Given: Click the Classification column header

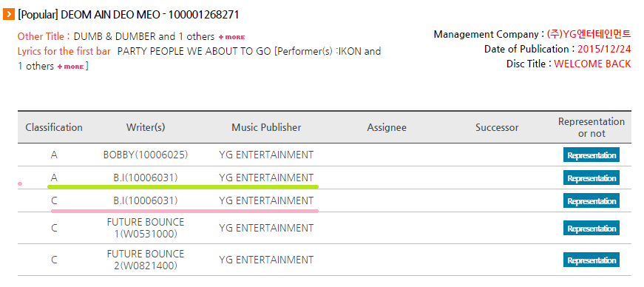Looking at the screenshot, I should pyautogui.click(x=54, y=127).
